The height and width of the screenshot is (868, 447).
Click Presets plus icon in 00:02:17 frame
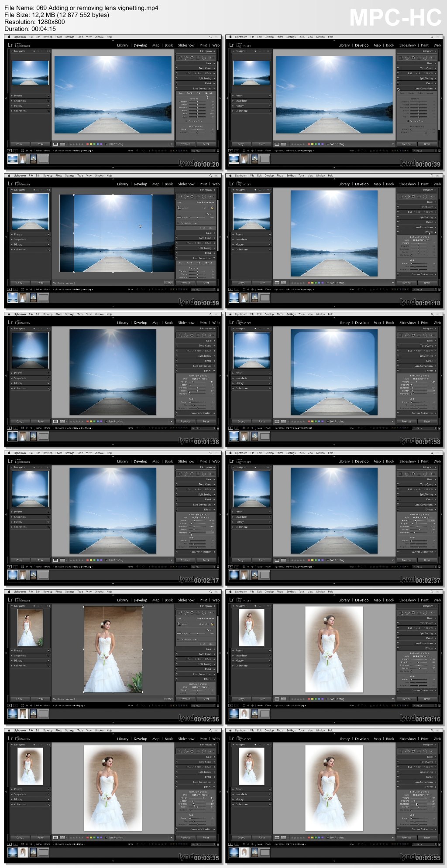(x=48, y=512)
